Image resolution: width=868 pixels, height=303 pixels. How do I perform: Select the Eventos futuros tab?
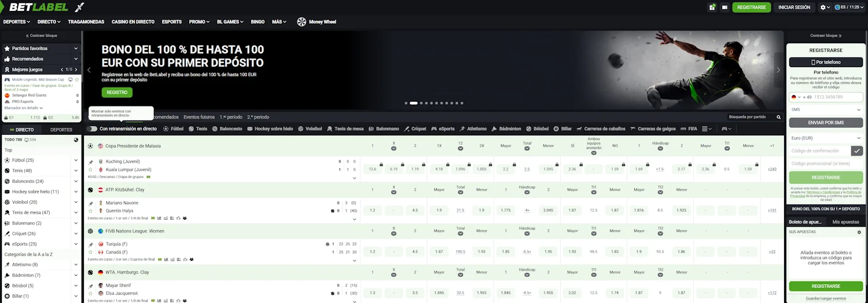pyautogui.click(x=199, y=117)
